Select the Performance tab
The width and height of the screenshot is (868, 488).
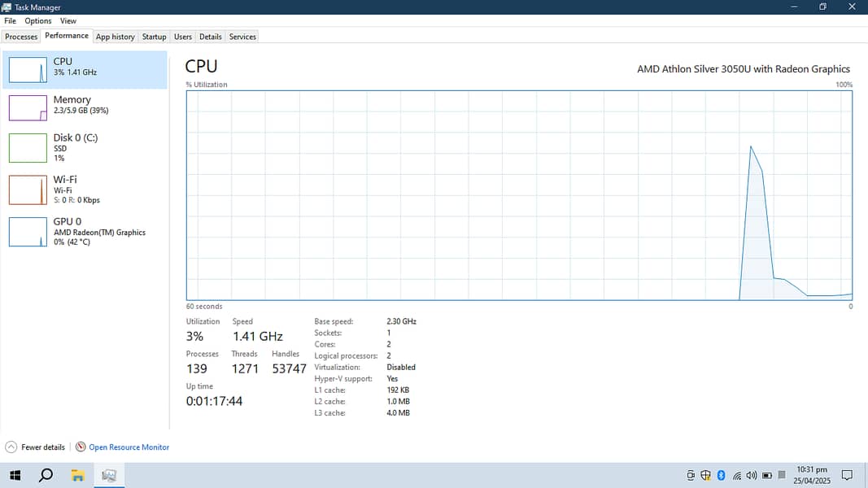click(x=67, y=36)
